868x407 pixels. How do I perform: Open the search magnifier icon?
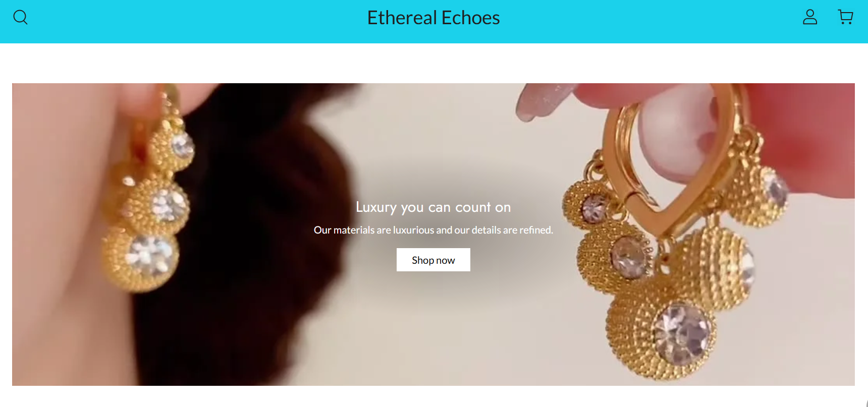20,18
